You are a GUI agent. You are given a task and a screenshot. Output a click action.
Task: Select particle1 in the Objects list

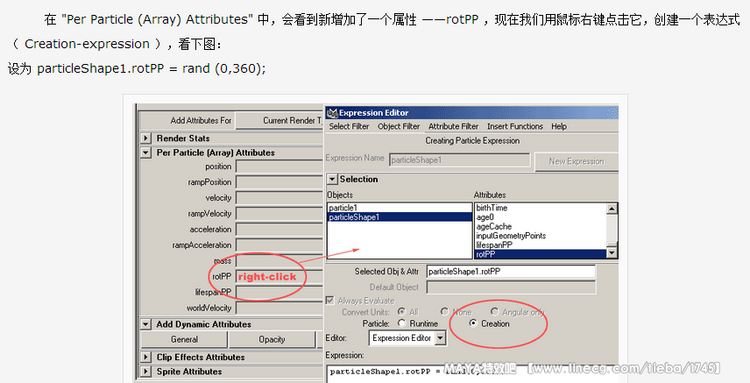point(399,208)
